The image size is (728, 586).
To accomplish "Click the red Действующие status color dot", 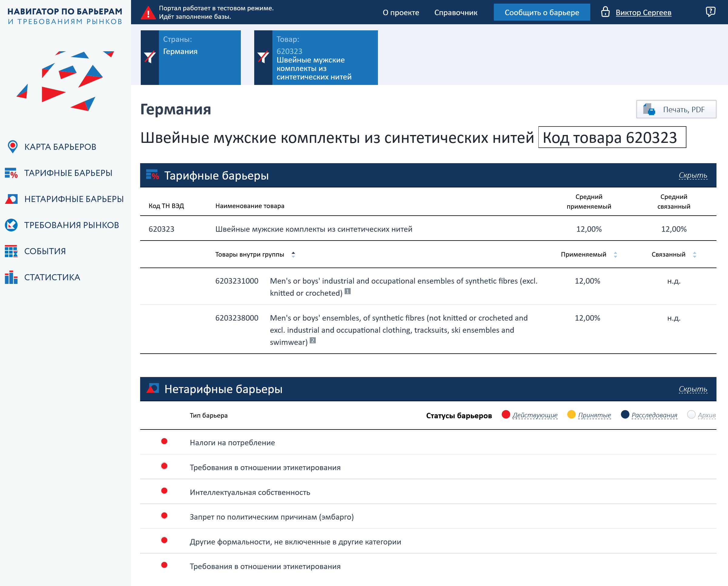I will point(505,414).
